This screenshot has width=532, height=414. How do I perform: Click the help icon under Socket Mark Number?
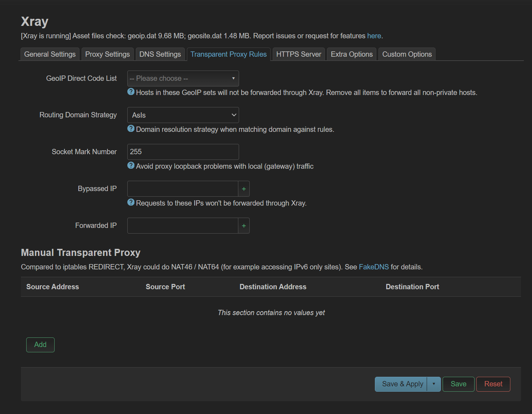[131, 166]
